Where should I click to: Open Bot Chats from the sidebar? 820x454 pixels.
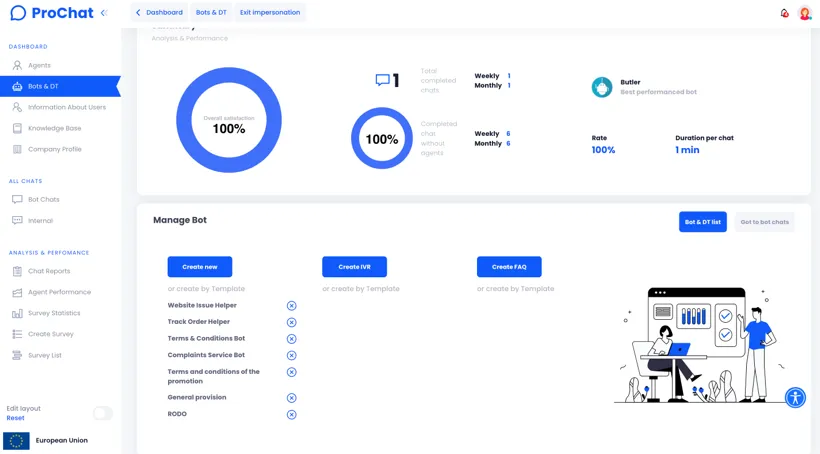[43, 199]
